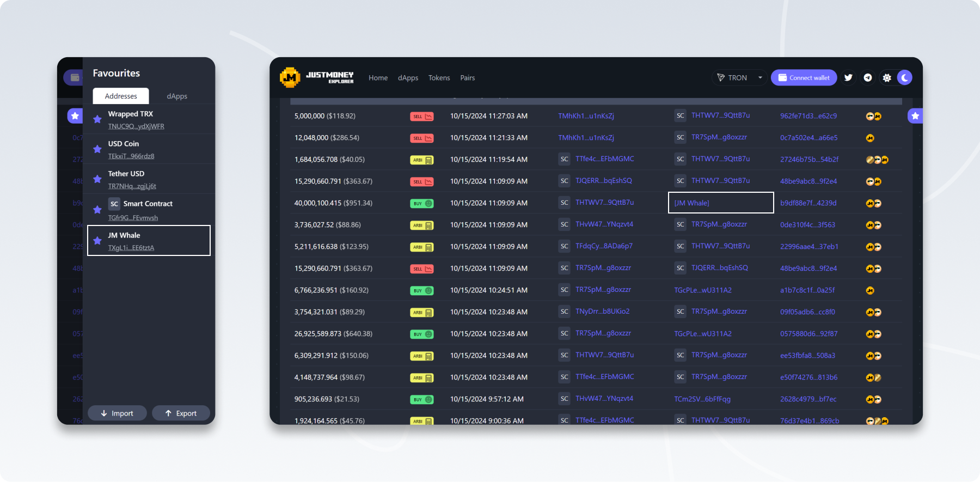The image size is (980, 482).
Task: Click the [JM Whale] recipient link
Action: [x=692, y=203]
